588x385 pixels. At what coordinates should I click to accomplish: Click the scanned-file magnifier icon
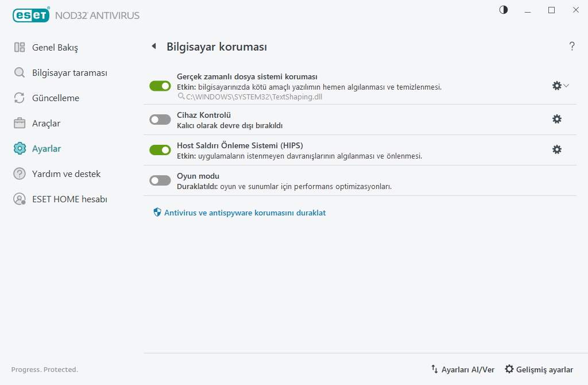[x=181, y=97]
